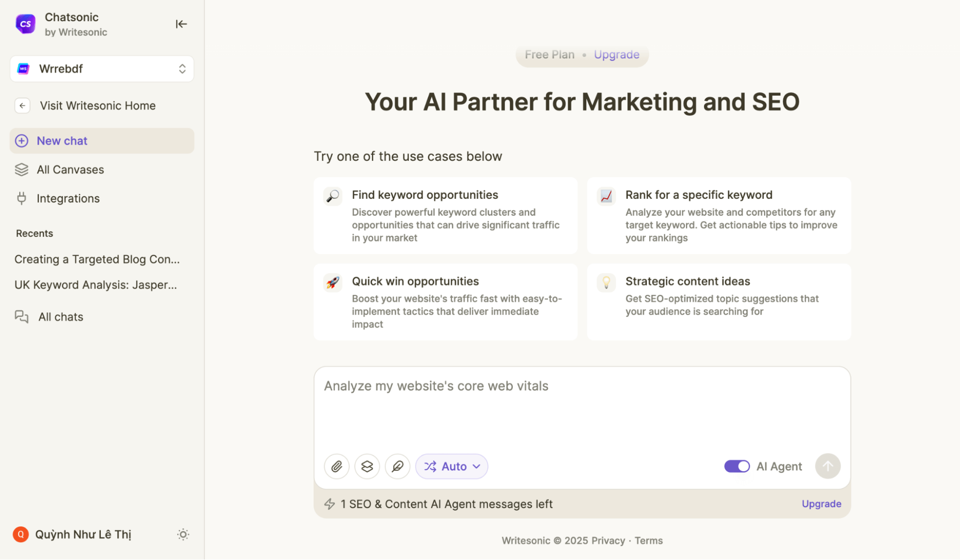Click the orange Q user avatar
Image resolution: width=960 pixels, height=560 pixels.
tap(21, 535)
